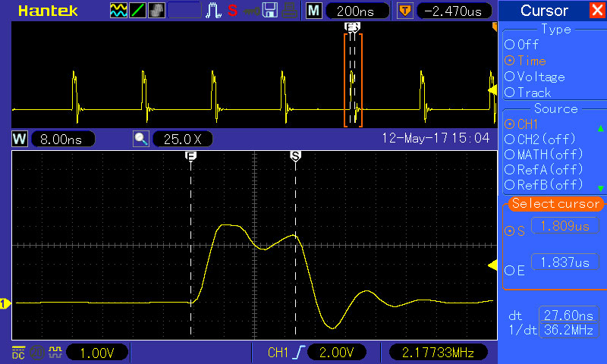Click the DC coupling icon

click(x=17, y=352)
